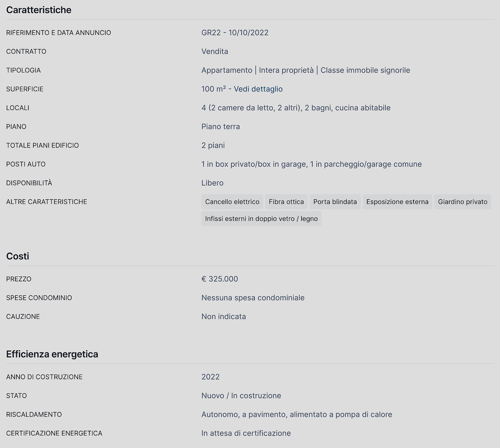
Task: Open the Vedi dettaglio surface link
Action: [258, 89]
